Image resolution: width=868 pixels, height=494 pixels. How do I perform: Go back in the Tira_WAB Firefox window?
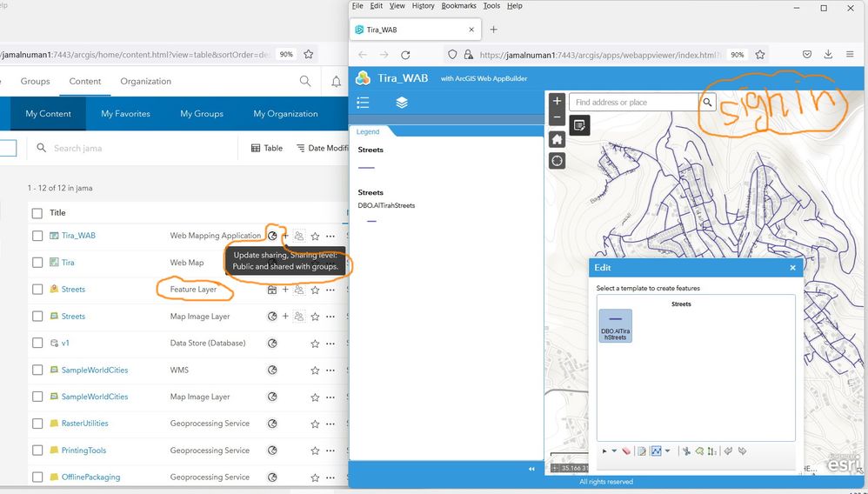click(x=363, y=55)
